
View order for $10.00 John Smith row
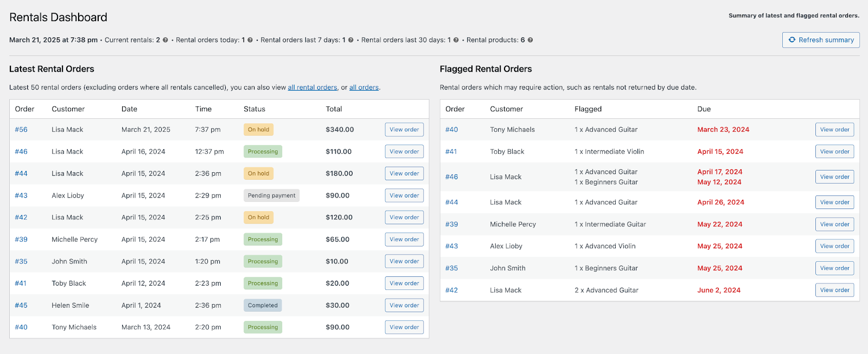404,261
